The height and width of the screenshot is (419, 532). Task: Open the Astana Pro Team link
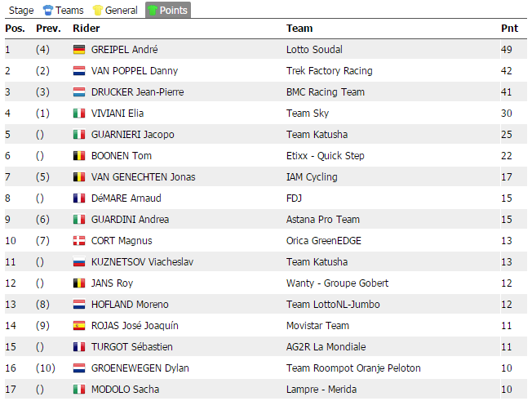(x=323, y=220)
